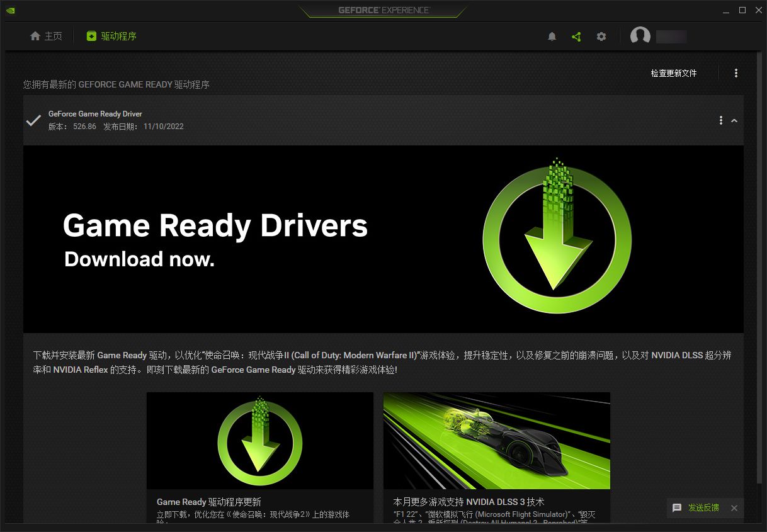The height and width of the screenshot is (532, 767).
Task: Click the GEFORCE EXPERIENCE title logo
Action: click(383, 10)
